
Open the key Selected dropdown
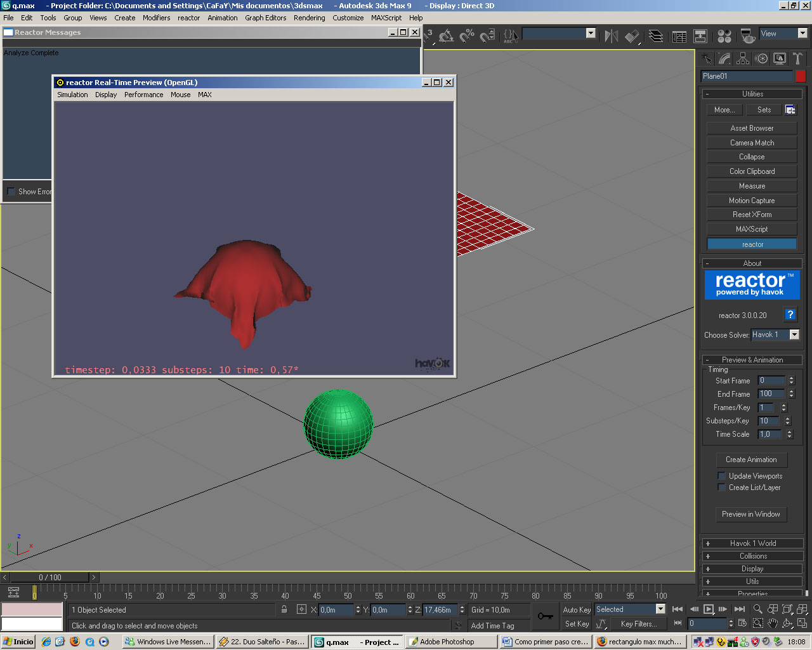pos(660,609)
